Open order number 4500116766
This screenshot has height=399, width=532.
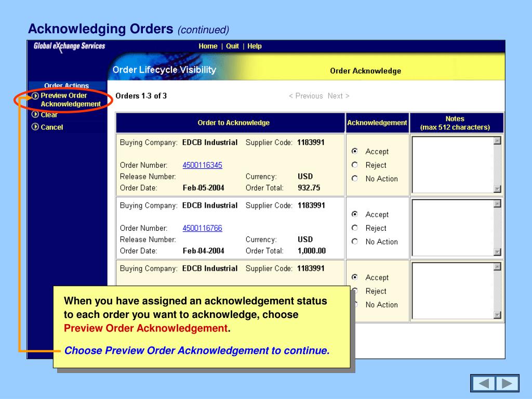(x=203, y=228)
